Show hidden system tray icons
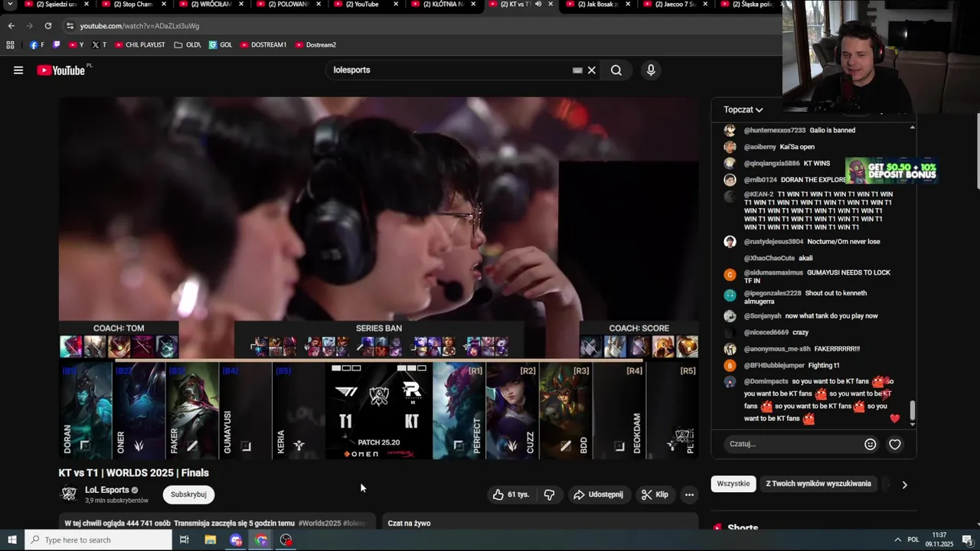Image resolution: width=980 pixels, height=551 pixels. click(897, 540)
